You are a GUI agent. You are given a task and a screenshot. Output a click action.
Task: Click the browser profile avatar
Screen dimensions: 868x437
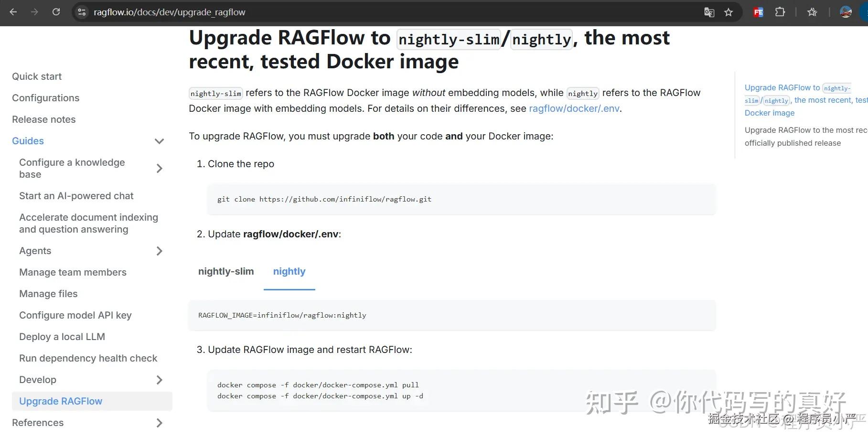pyautogui.click(x=845, y=12)
